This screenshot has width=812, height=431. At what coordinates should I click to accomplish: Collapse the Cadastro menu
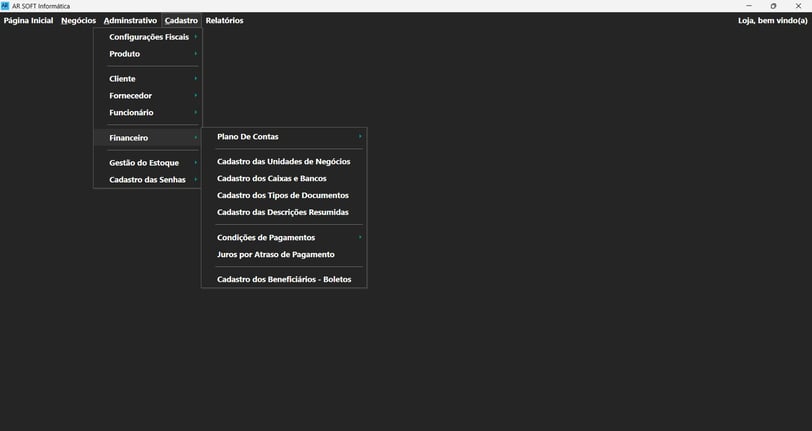(x=181, y=21)
